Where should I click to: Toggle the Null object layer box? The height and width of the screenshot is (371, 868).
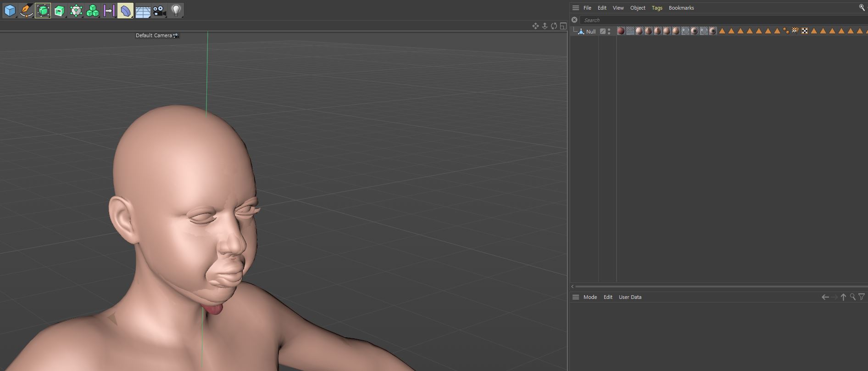603,31
